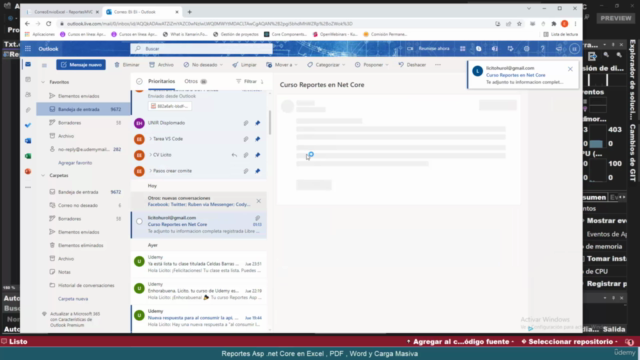Open the attachments paperclip icon in left rail
The image size is (640, 360).
pyautogui.click(x=28, y=110)
